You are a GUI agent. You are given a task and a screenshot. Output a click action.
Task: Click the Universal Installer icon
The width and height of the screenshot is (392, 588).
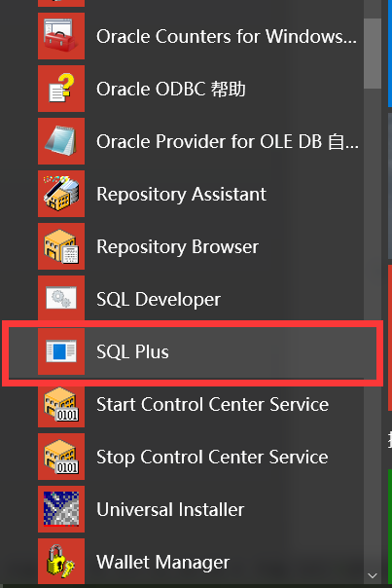(x=61, y=509)
